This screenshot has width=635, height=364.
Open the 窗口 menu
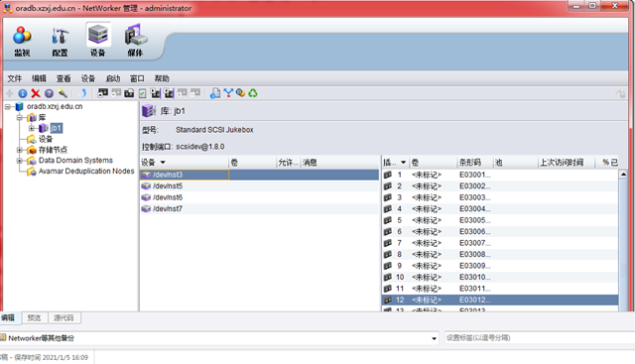coord(137,78)
